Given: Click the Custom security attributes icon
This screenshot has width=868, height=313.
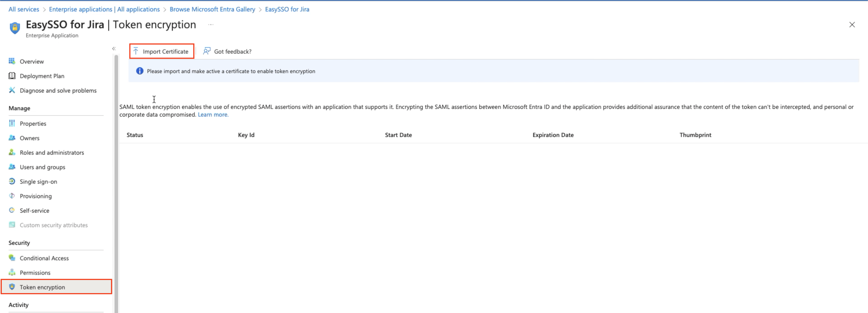Looking at the screenshot, I should 12,225.
